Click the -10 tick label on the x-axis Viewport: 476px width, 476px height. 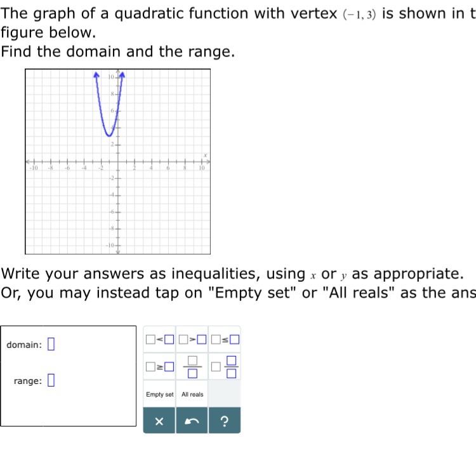tap(34, 168)
